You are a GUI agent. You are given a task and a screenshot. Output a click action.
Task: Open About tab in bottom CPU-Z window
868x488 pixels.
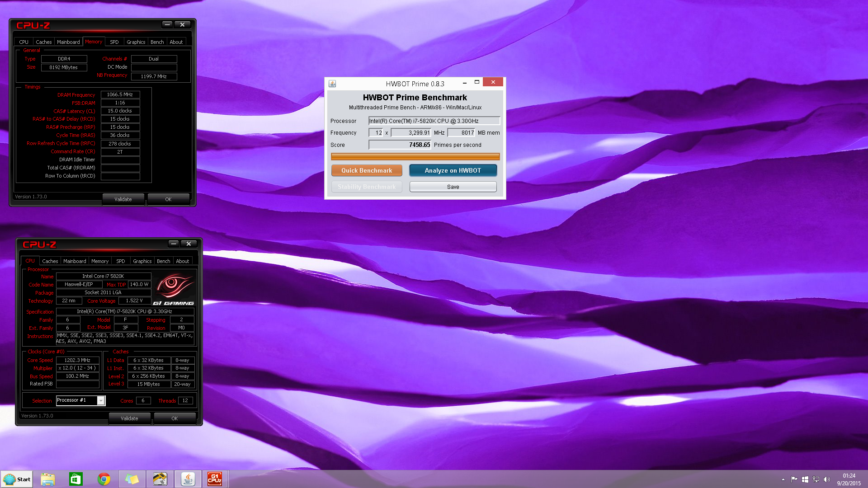pos(183,261)
